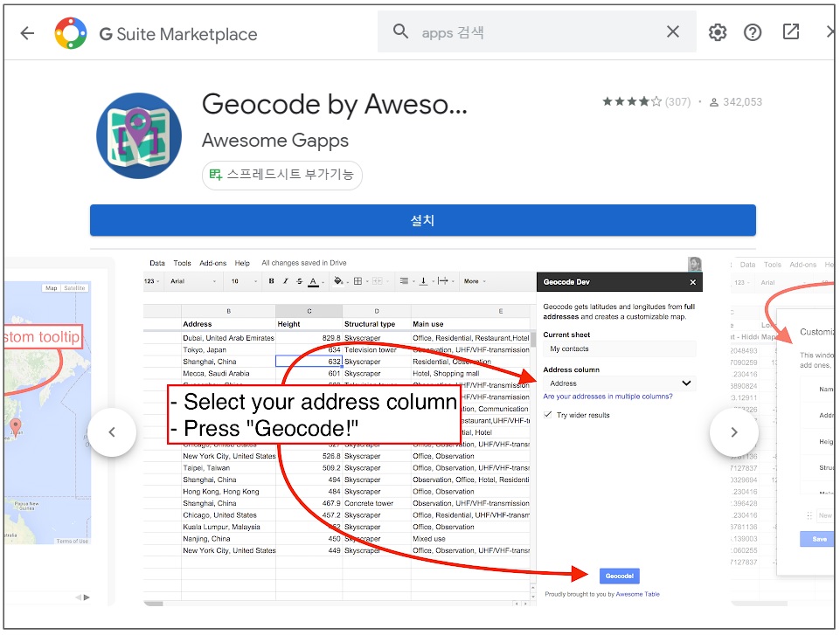The width and height of the screenshot is (840, 635).
Task: Open the text wrapping icon
Action: (x=442, y=281)
